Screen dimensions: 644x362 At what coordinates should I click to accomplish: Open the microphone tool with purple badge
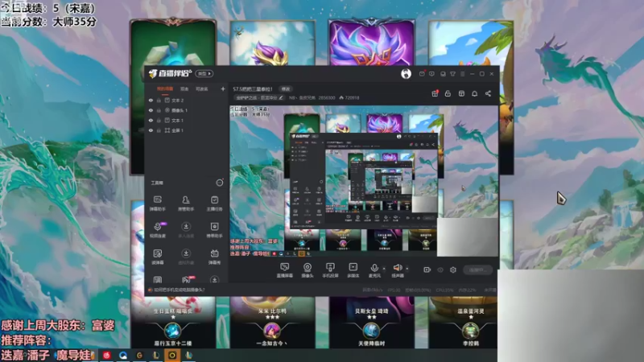pyautogui.click(x=157, y=230)
